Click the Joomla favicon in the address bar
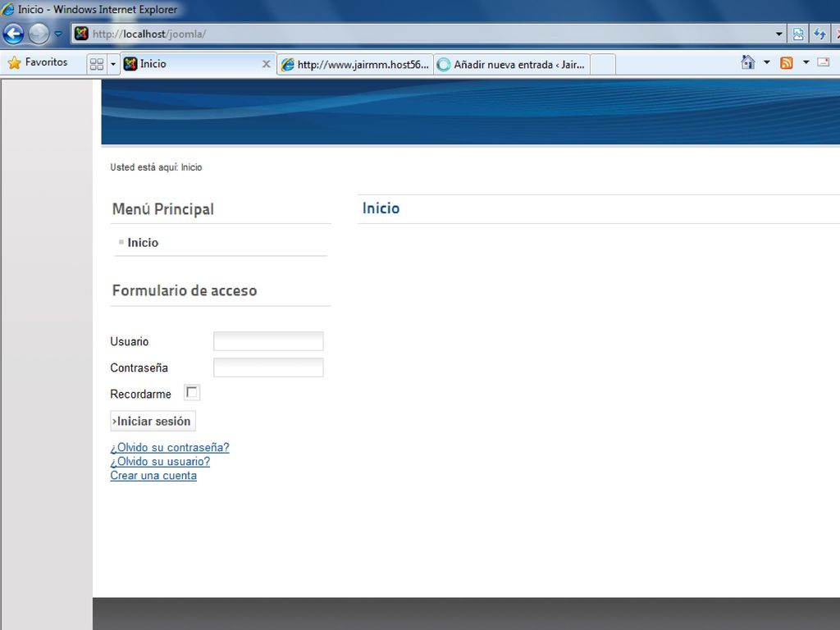This screenshot has width=840, height=630. 81,34
